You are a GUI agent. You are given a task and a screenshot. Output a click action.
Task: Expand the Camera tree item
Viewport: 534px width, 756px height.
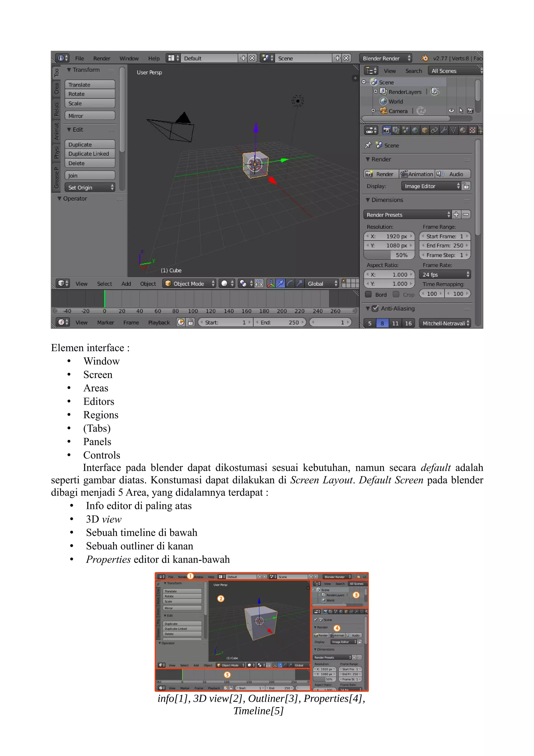click(x=373, y=111)
